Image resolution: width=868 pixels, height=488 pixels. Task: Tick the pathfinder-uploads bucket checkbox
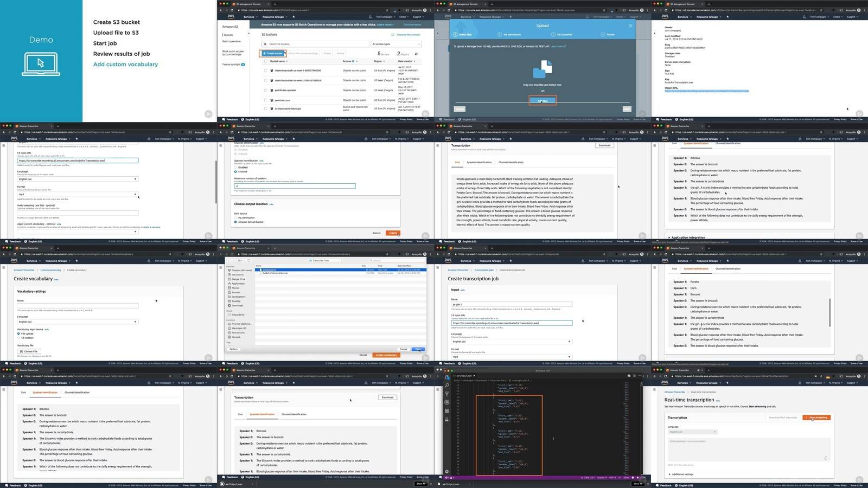(265, 90)
